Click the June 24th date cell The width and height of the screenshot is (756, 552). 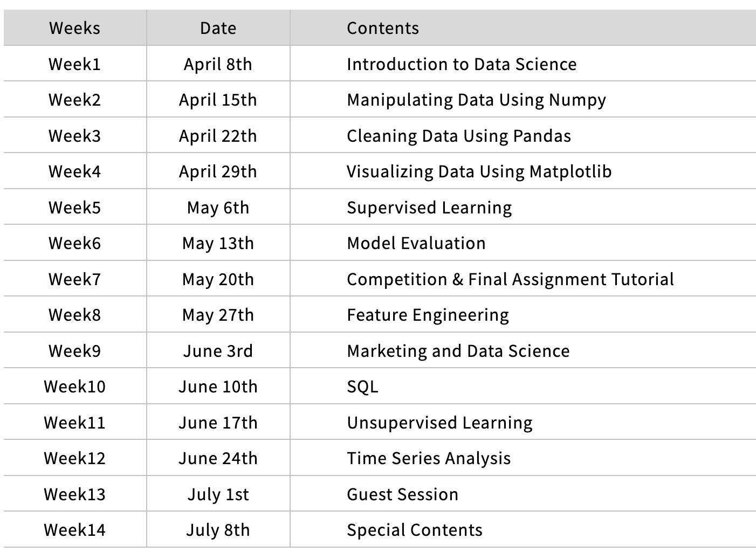point(218,458)
